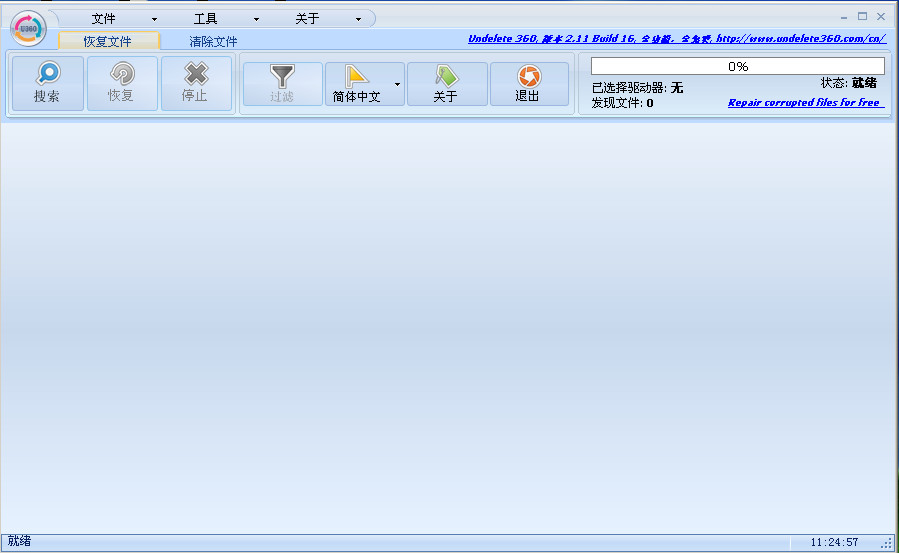This screenshot has width=899, height=553.
Task: Minimize the Undelete 360 window
Action: point(844,17)
